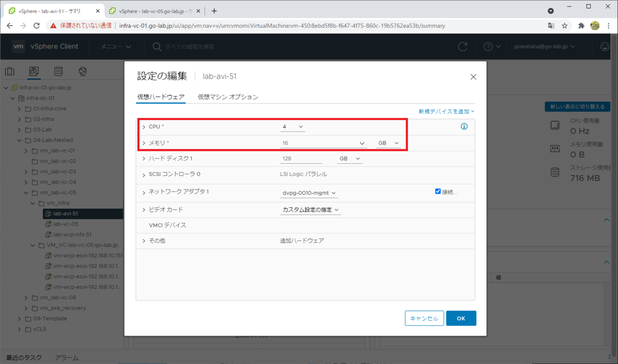Select the VMs and Templates inventory icon
618x364 pixels.
coord(34,71)
